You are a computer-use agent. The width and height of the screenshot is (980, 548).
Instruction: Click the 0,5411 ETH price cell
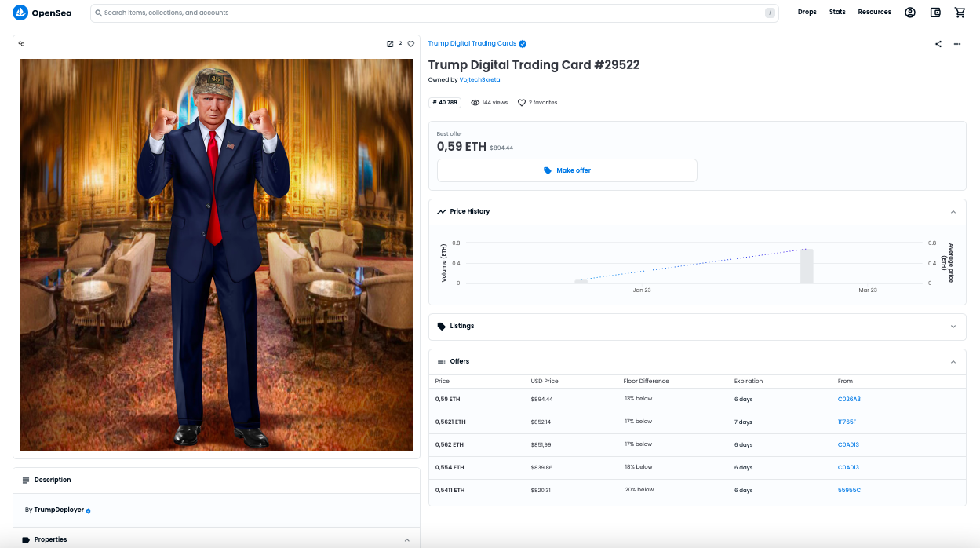point(450,491)
